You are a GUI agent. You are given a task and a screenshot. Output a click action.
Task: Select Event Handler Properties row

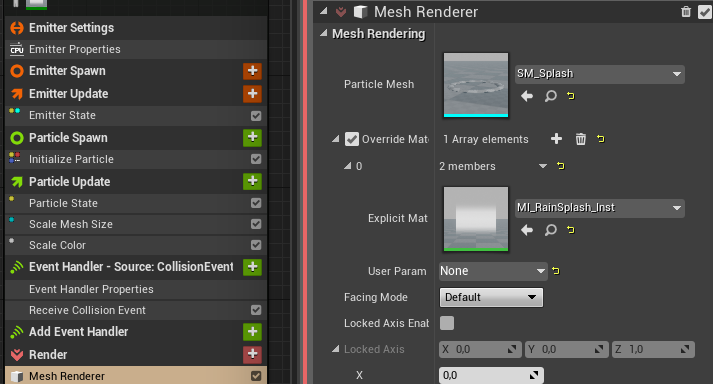[136, 289]
